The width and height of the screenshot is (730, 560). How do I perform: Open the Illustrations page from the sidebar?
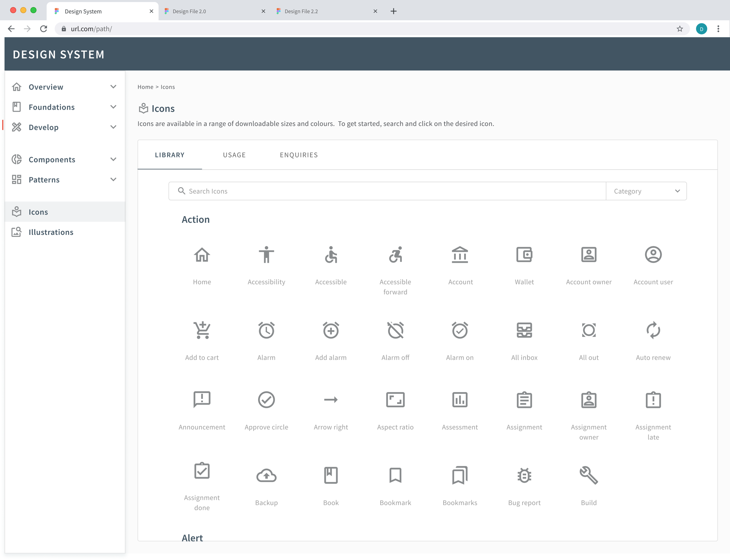pyautogui.click(x=51, y=232)
